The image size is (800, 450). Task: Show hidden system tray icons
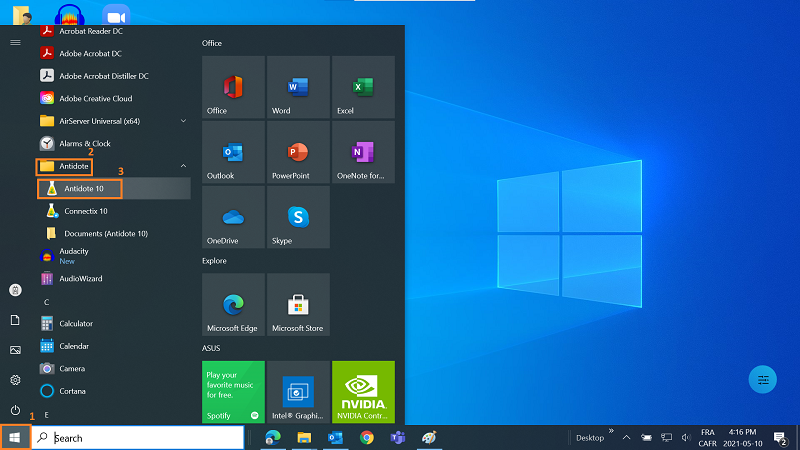[626, 438]
